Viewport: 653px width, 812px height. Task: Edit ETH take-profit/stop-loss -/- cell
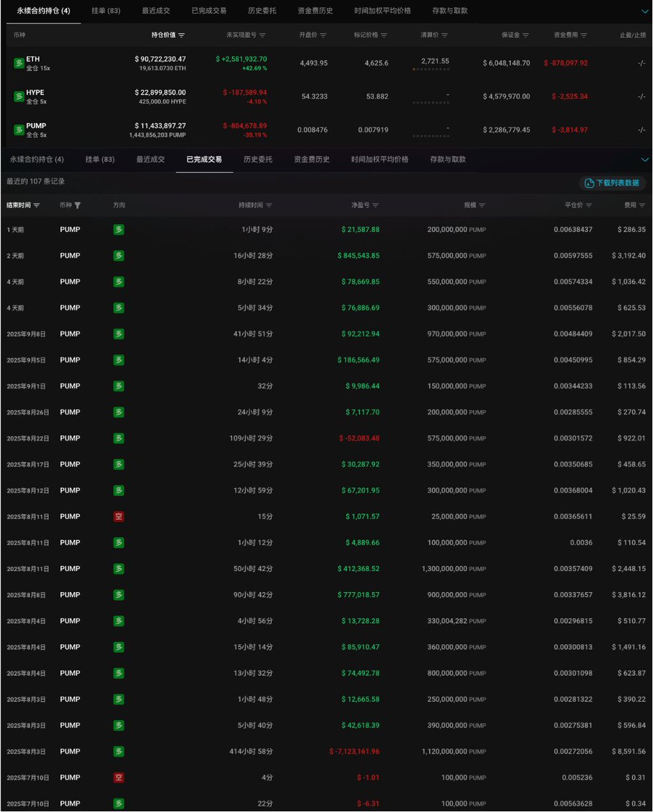pos(641,63)
